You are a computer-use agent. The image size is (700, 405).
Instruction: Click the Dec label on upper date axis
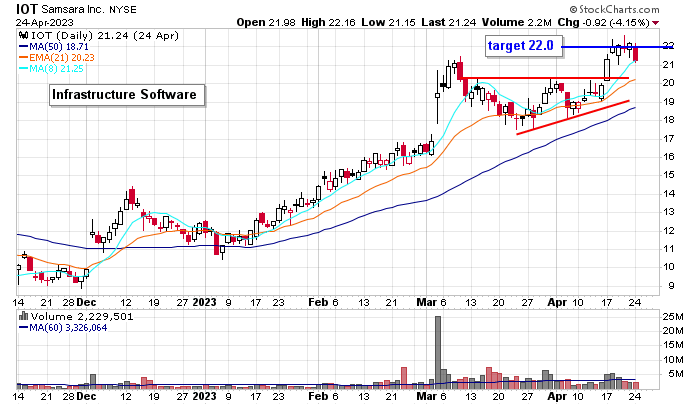(86, 302)
